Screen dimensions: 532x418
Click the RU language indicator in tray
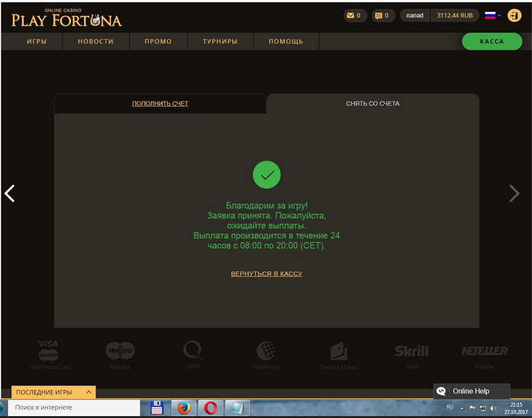(x=450, y=407)
